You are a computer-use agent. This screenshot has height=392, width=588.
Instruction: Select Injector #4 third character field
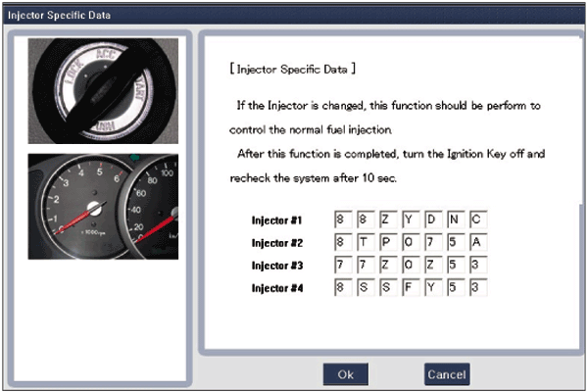tap(388, 287)
